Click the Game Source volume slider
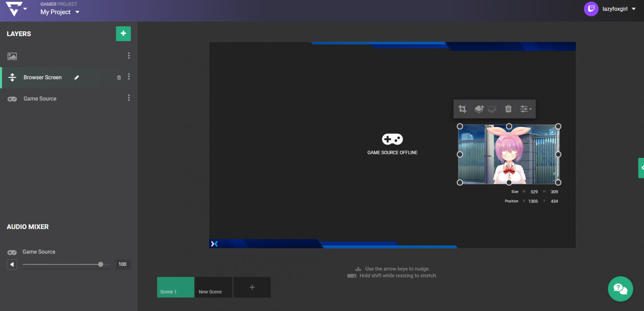 (x=66, y=264)
